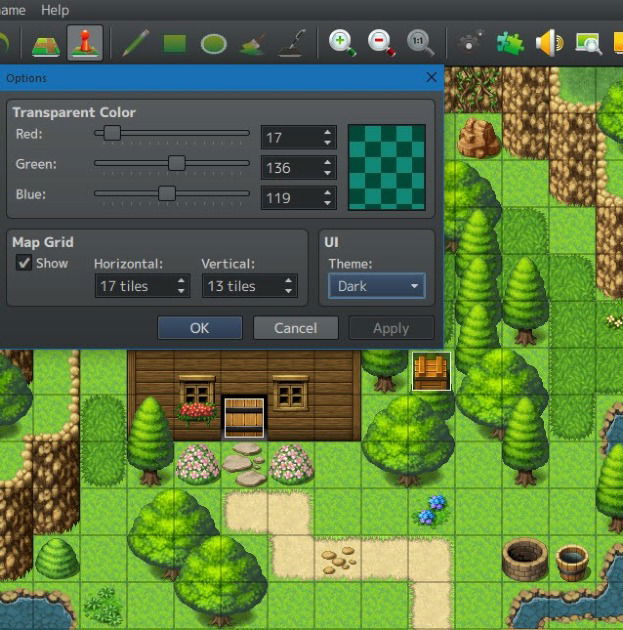Cancel the Options dialog

coord(295,328)
